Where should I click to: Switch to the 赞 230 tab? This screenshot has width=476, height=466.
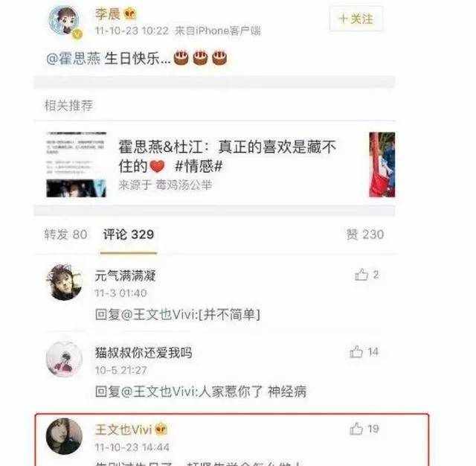[365, 234]
